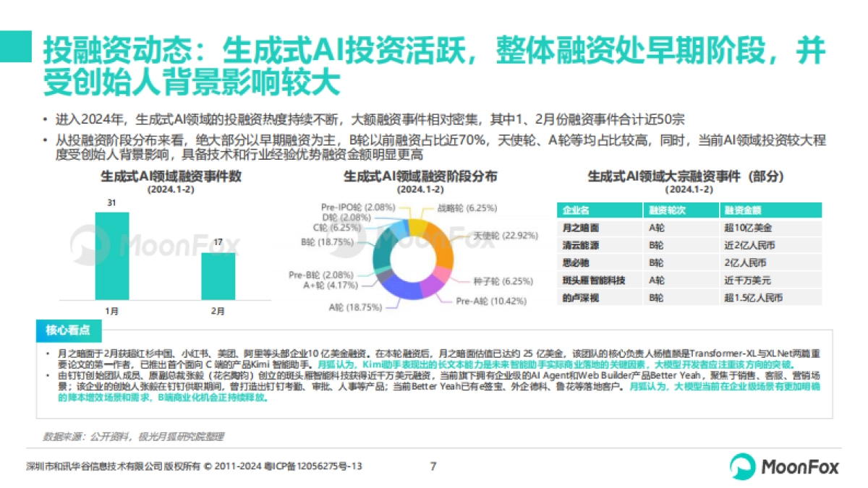Click the 种子轮 (6.25%) legend label

tap(504, 281)
